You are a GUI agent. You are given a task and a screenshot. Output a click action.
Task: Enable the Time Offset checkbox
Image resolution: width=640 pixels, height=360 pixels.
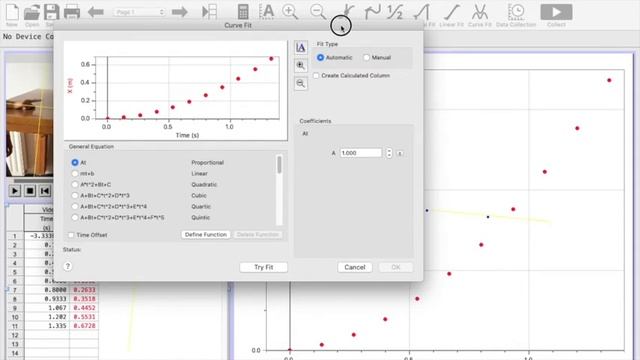coord(71,235)
